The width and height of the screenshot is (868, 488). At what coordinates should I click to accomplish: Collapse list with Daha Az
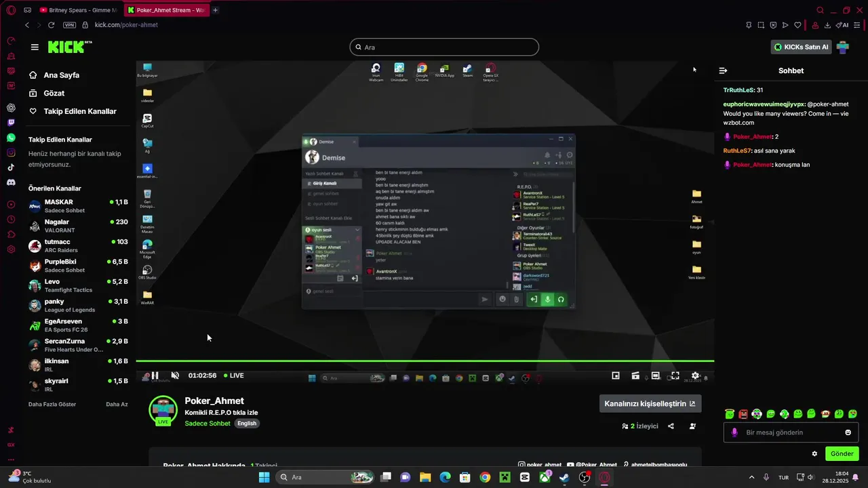tap(117, 404)
